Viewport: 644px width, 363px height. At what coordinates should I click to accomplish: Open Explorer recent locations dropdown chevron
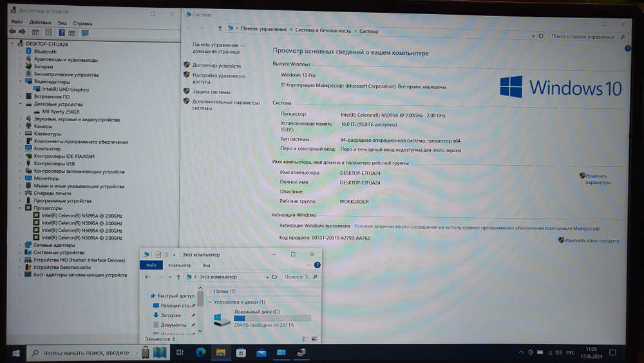click(170, 277)
